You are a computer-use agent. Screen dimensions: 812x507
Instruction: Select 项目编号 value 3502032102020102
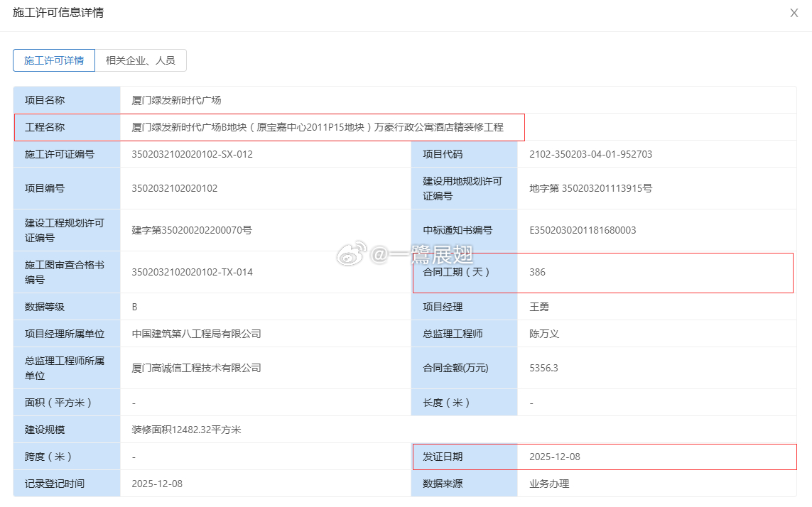tap(175, 188)
